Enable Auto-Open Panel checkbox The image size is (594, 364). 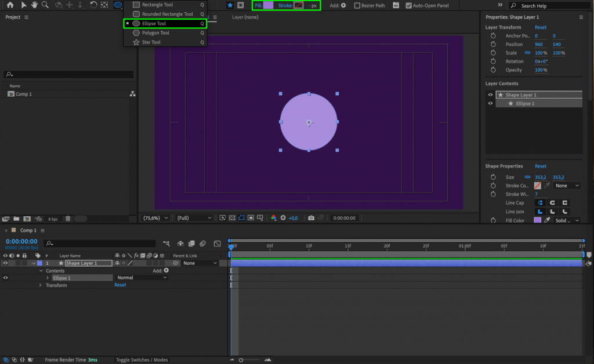click(409, 5)
